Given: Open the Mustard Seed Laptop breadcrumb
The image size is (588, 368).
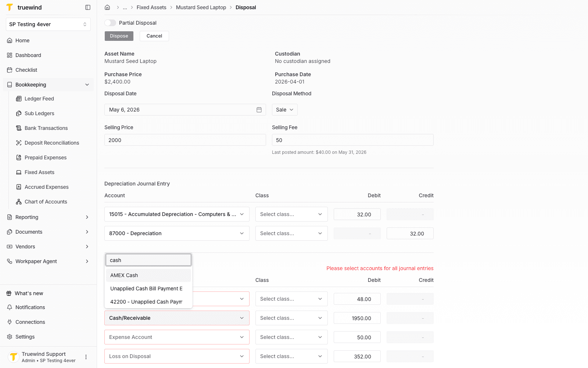Looking at the screenshot, I should 201,7.
